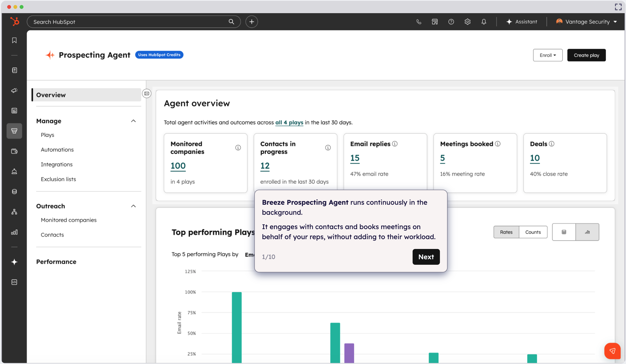Image resolution: width=626 pixels, height=364 pixels.
Task: Open the bookmarks icon in sidebar
Action: tap(14, 40)
